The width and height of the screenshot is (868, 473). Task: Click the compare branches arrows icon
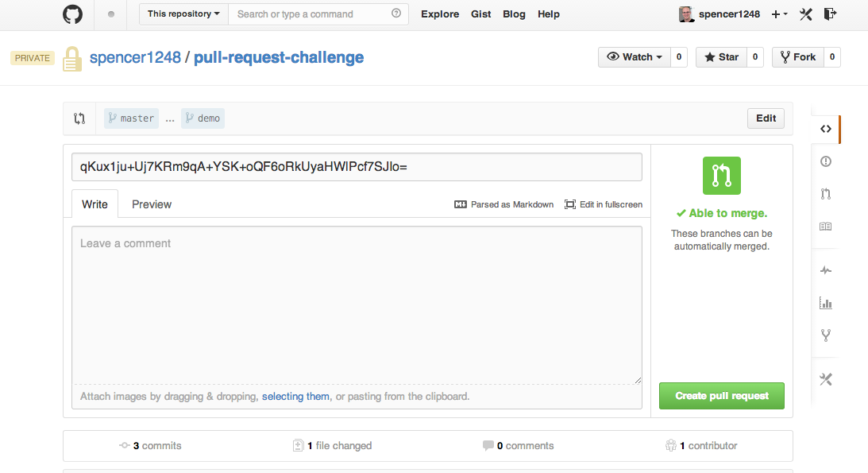point(79,118)
